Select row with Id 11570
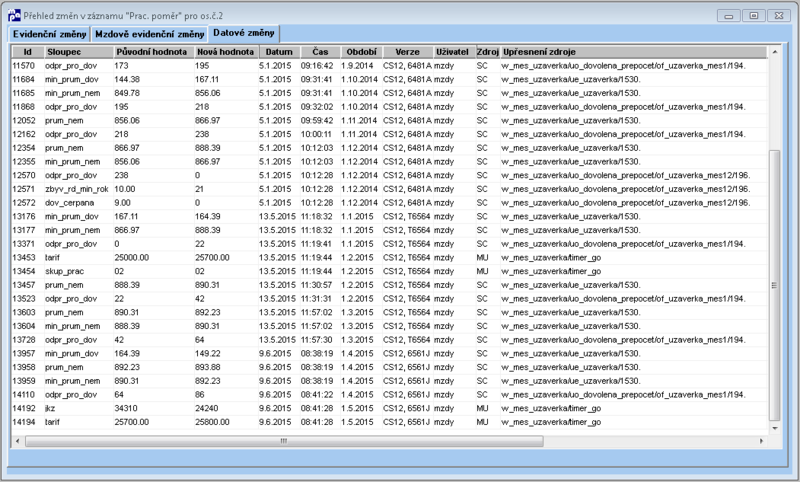Image resolution: width=800 pixels, height=482 pixels. (389, 66)
